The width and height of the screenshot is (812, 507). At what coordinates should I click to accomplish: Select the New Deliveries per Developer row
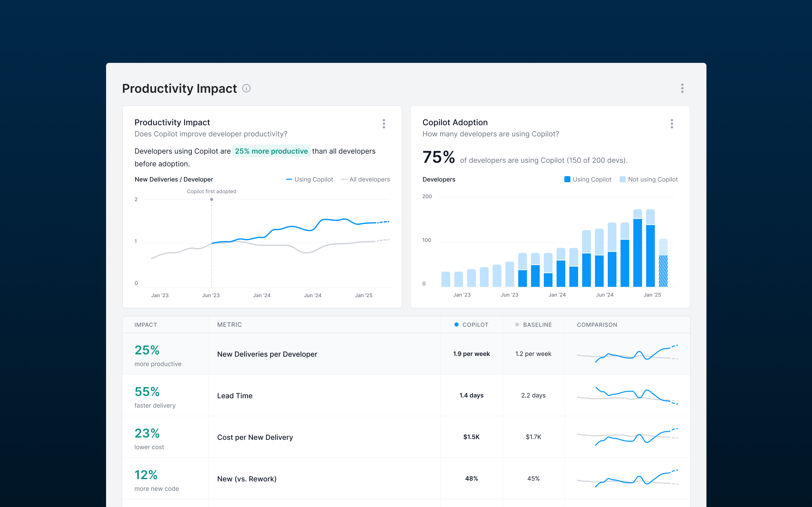point(267,354)
